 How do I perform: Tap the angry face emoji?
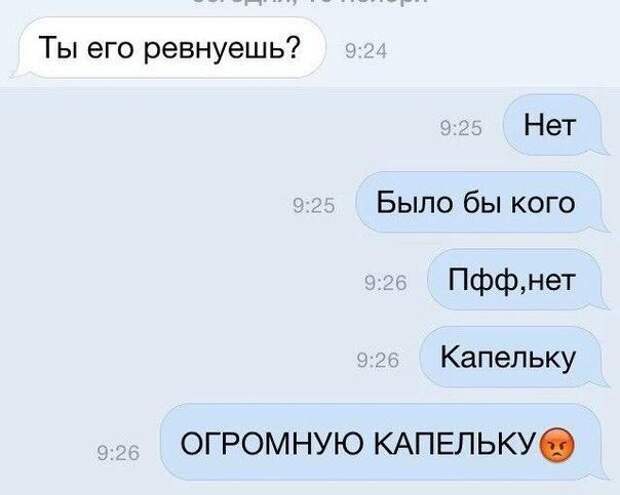tap(557, 446)
